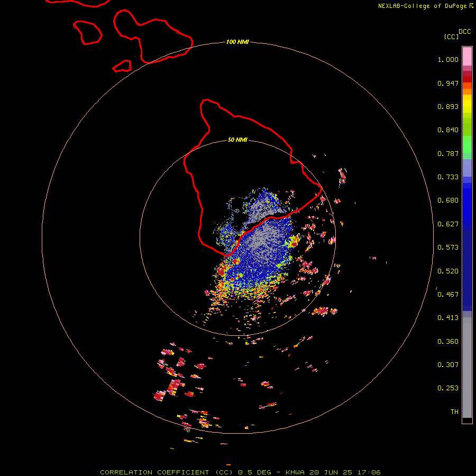Click the 0.787 scale value
This screenshot has height=476, width=476.
tap(448, 153)
